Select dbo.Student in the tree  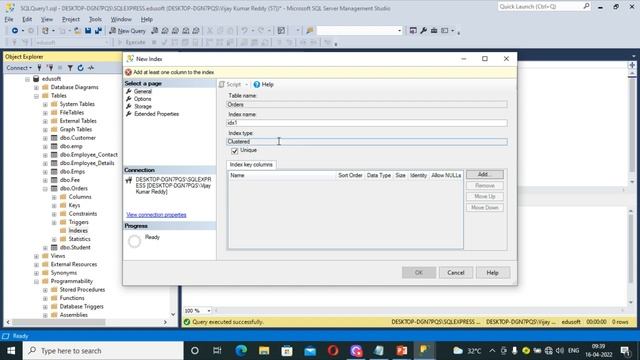pos(75,247)
